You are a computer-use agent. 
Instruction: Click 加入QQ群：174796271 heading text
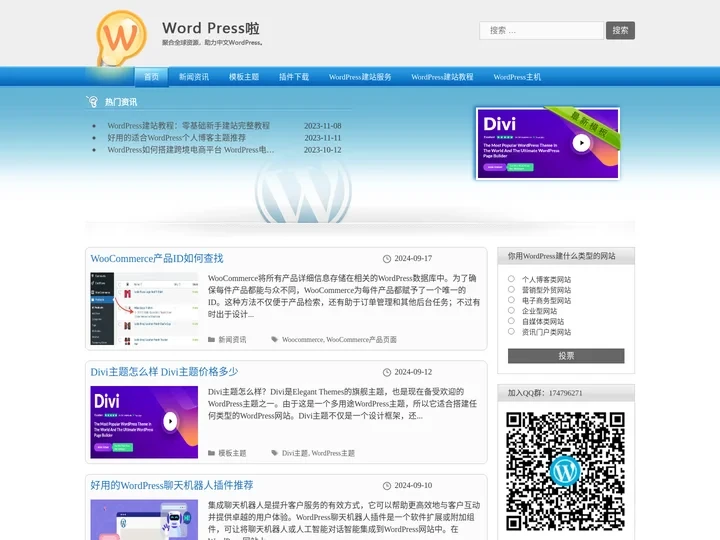point(545,393)
